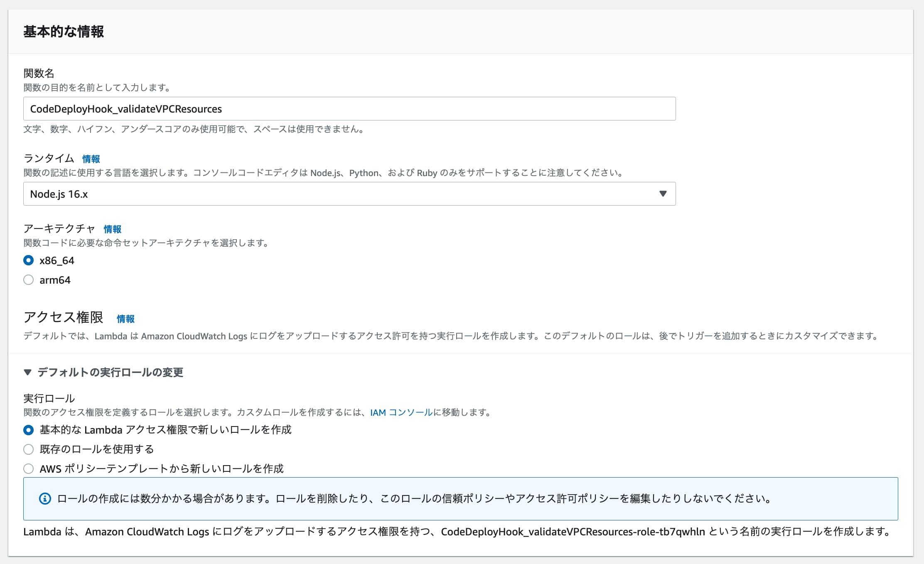The width and height of the screenshot is (924, 564).
Task: Select 基本的な Lambda アクセス権限で新しいロールを作成
Action: [x=28, y=430]
